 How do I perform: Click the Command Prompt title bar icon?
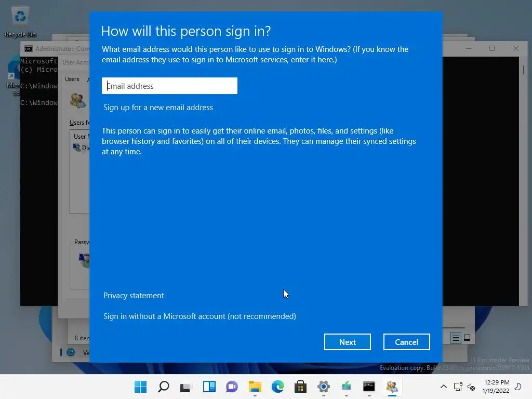coord(29,49)
